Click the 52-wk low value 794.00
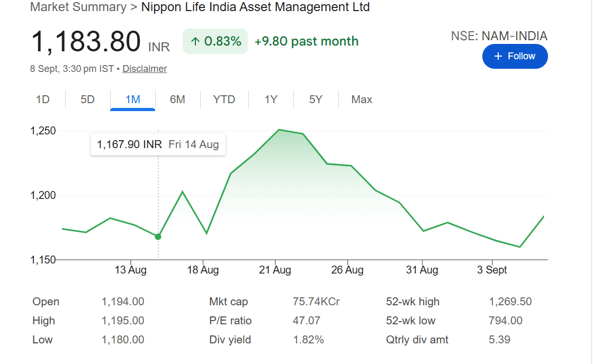The image size is (593, 364). point(505,321)
